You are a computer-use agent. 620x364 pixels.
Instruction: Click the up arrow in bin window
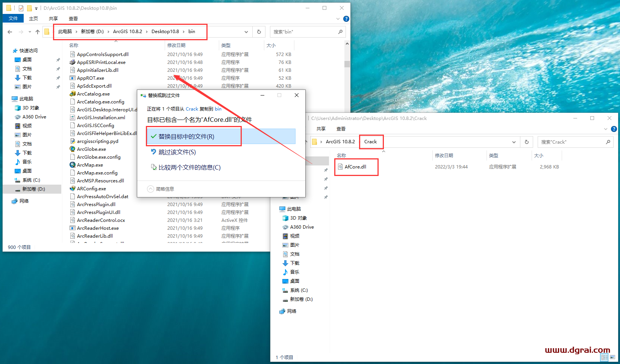(38, 32)
